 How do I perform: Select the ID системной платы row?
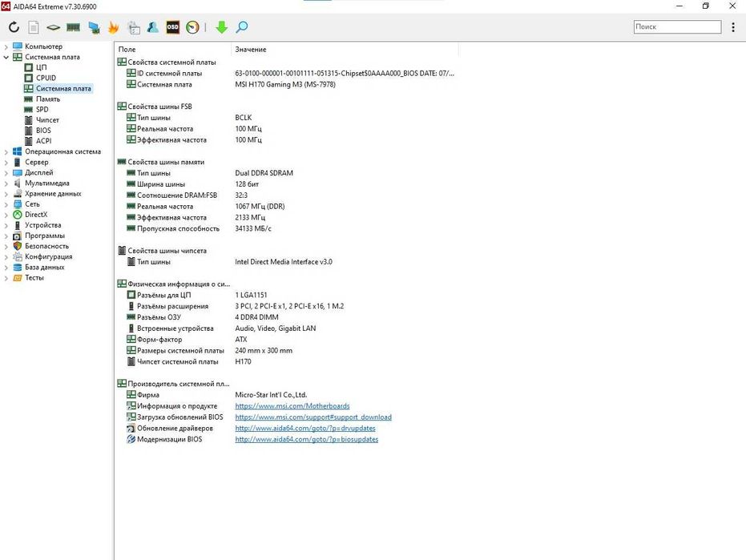click(x=288, y=73)
